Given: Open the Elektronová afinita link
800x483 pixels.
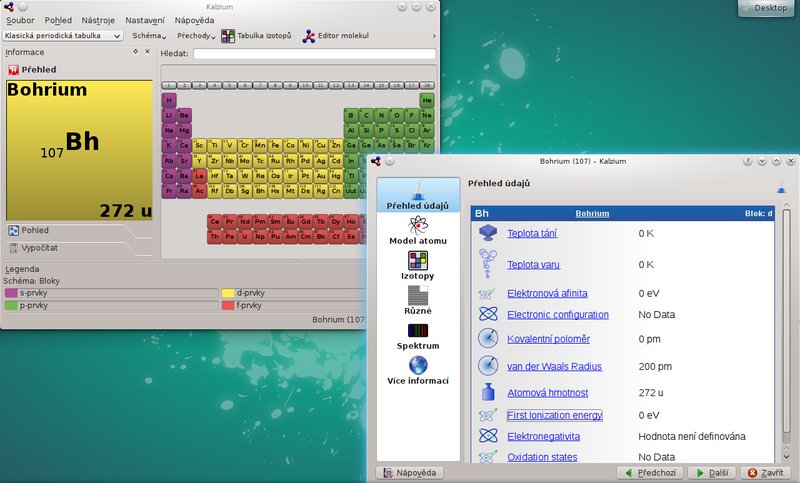Looking at the screenshot, I should click(x=547, y=293).
